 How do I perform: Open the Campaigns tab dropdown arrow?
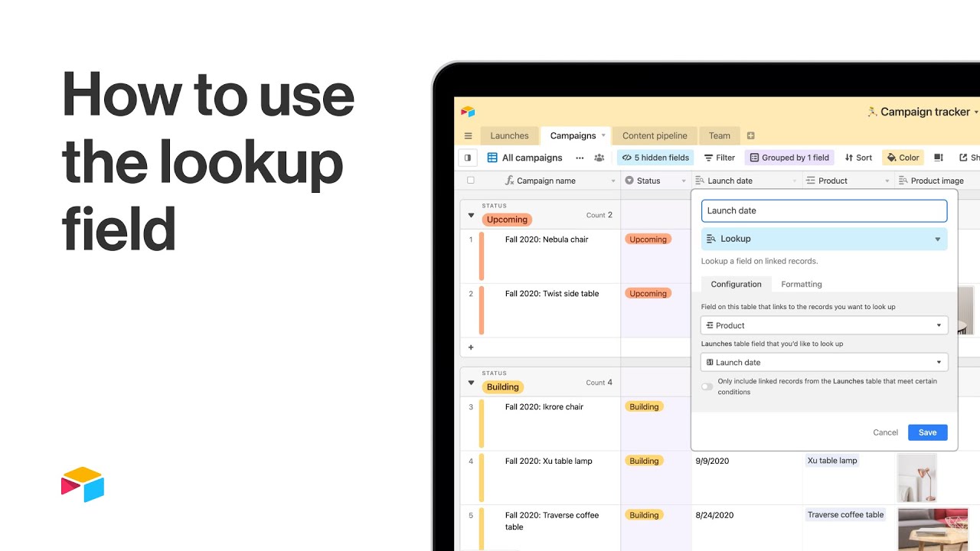(603, 135)
